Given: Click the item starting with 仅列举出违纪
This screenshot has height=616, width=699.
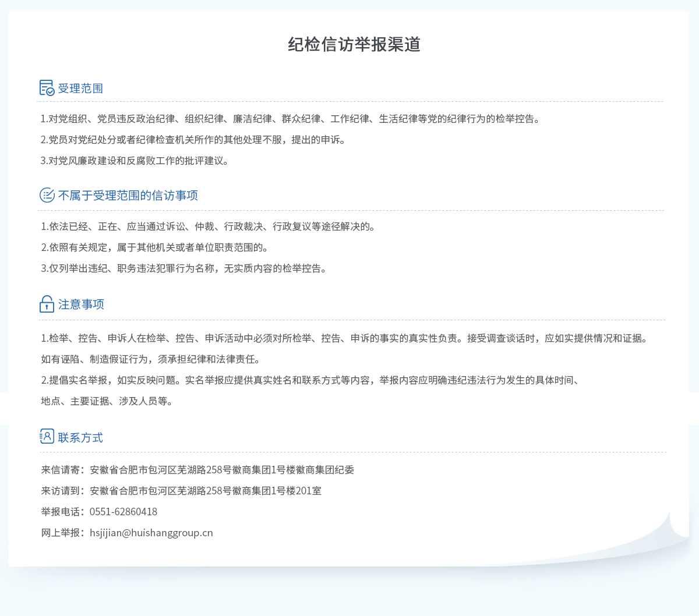Looking at the screenshot, I should coord(185,268).
